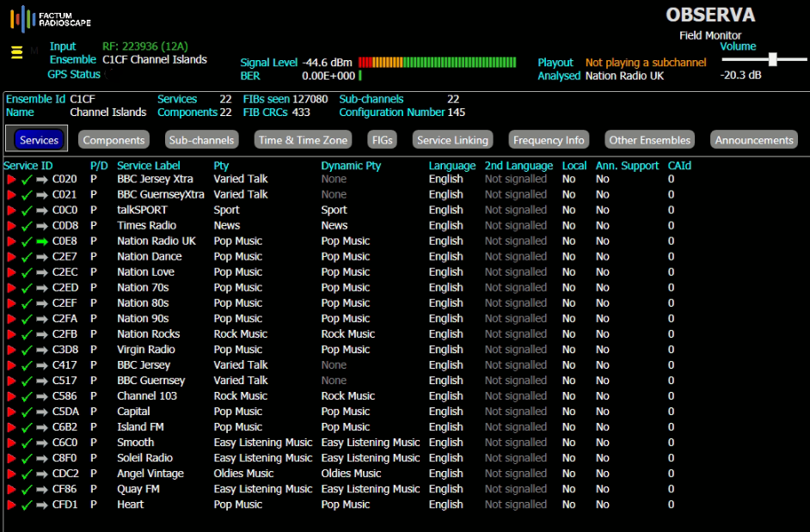
Task: Play the Nation Dance service
Action: (x=11, y=257)
